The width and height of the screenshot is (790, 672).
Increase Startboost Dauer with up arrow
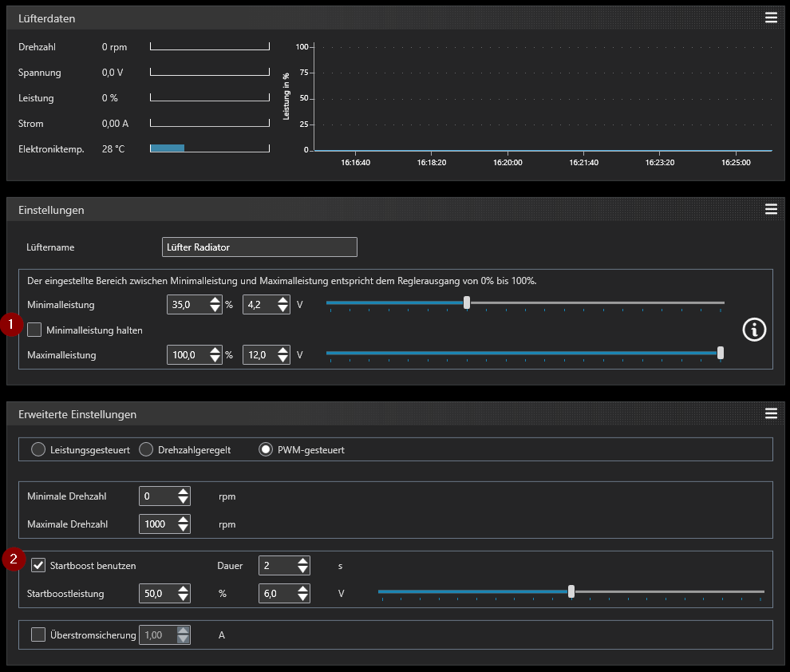(x=302, y=561)
